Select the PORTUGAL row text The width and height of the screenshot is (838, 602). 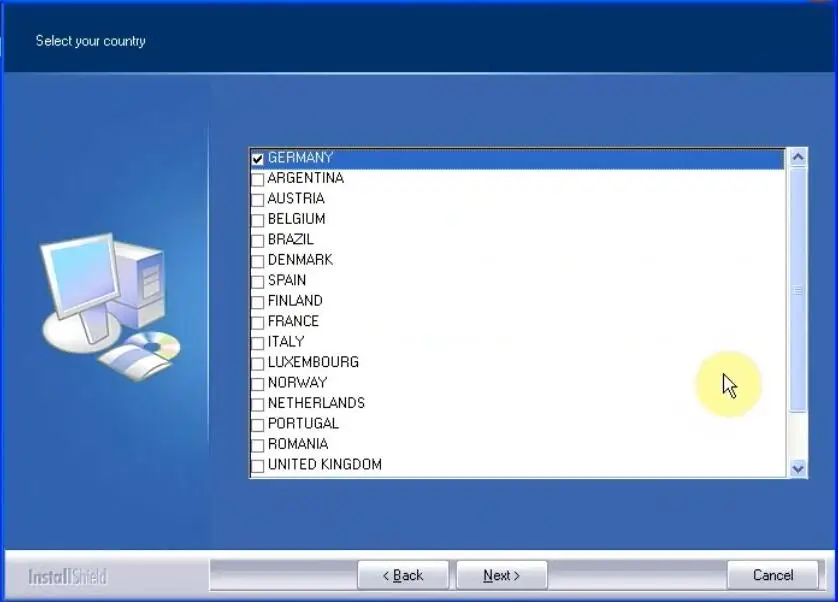tap(303, 423)
